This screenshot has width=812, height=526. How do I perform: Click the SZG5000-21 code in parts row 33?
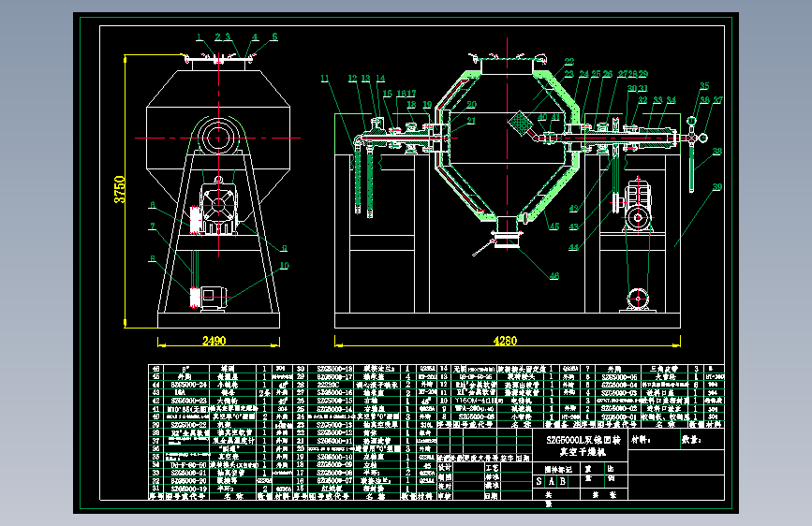pos(186,473)
